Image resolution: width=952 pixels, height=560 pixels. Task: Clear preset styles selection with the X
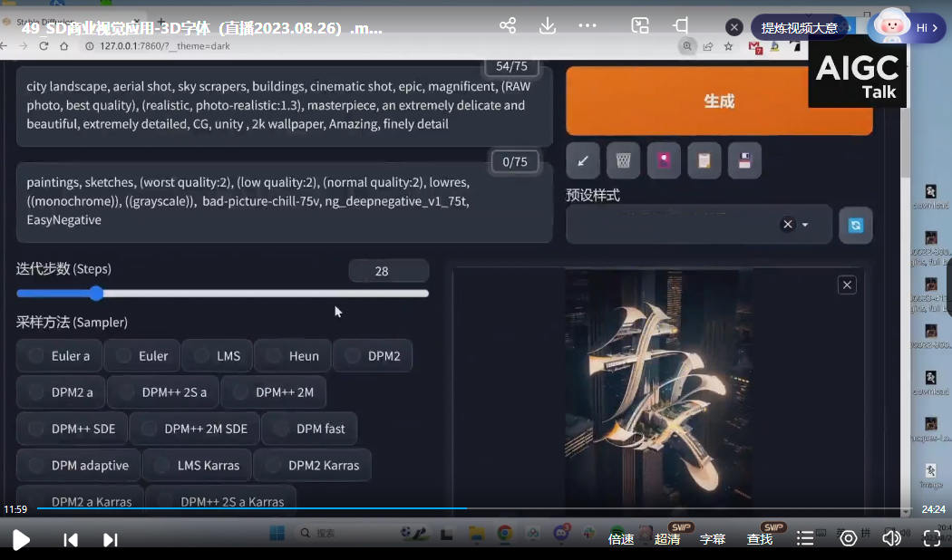[787, 224]
